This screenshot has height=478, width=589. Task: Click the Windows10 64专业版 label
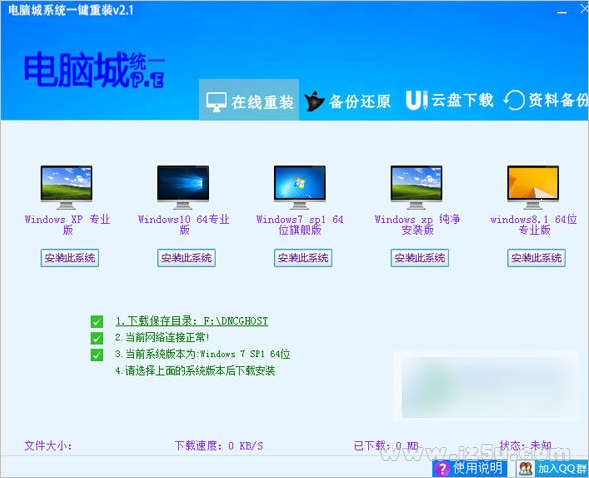[x=184, y=225]
